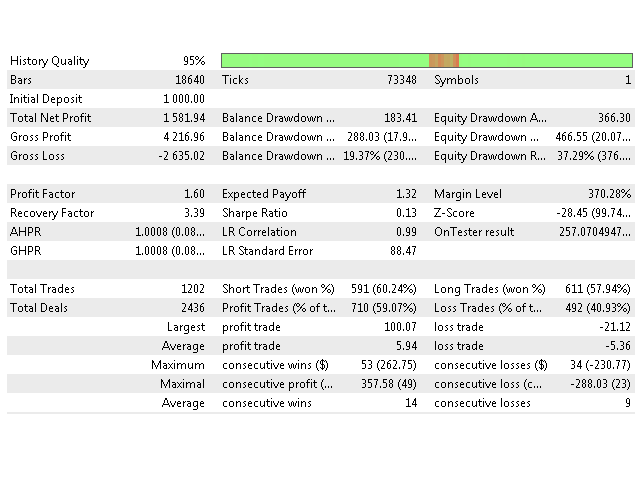Select Short Trades (won %) value
Viewport: 640px width, 480px height.
(384, 289)
